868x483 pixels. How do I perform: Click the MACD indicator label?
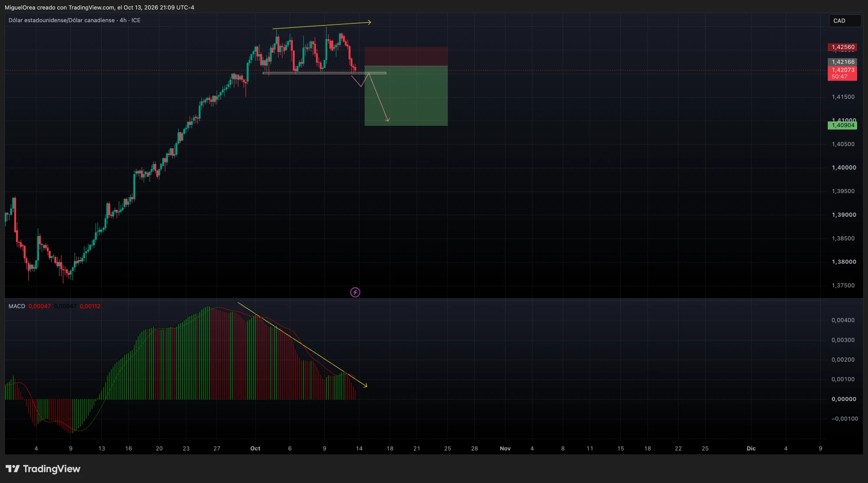tap(17, 306)
